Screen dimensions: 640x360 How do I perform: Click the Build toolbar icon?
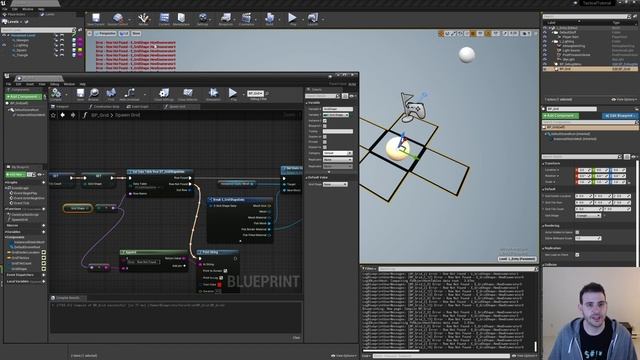coord(269,19)
